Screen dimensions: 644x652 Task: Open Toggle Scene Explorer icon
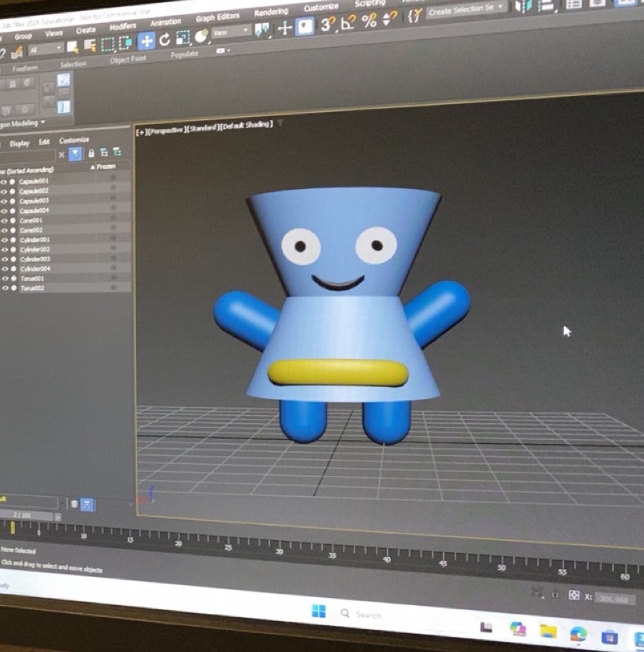574,4
